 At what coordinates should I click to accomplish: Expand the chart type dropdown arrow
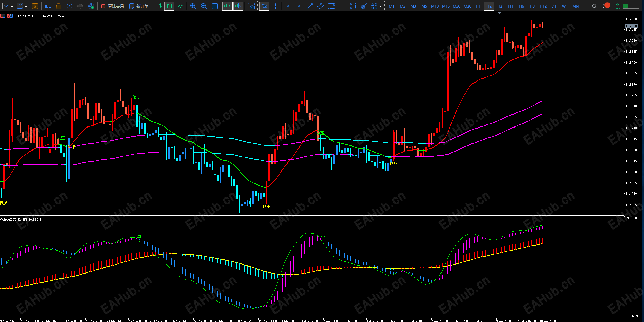click(11, 6)
